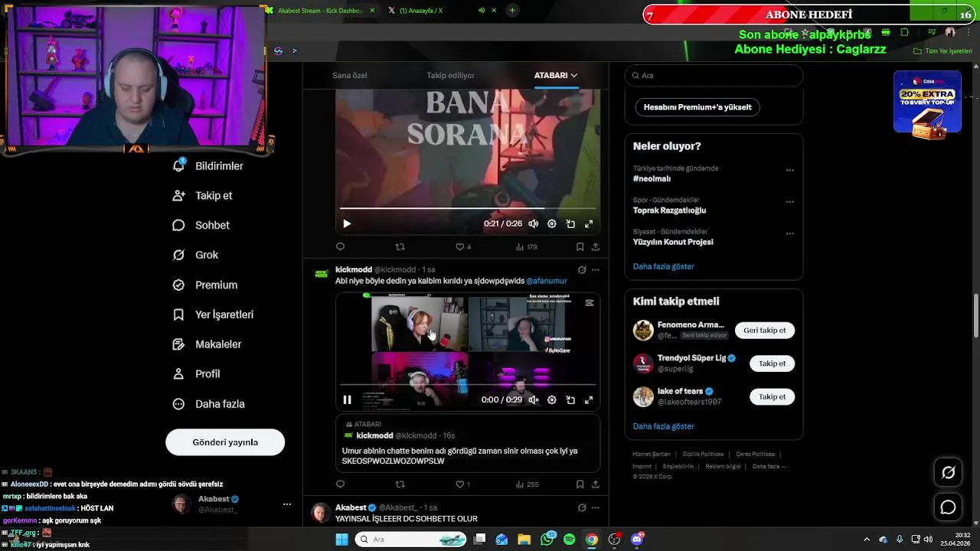Screen dimensions: 980x551
Task: Open more options for #neolmalı trend
Action: click(789, 171)
